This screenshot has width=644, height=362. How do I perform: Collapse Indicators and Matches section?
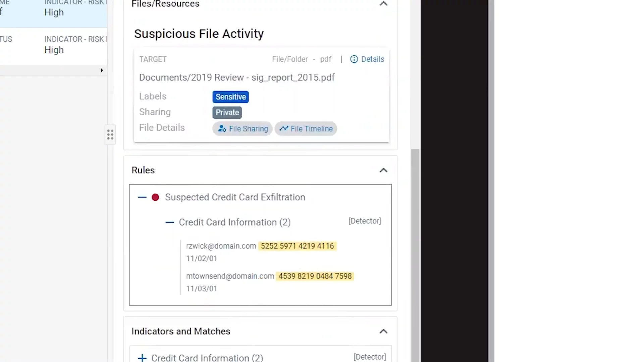(383, 331)
